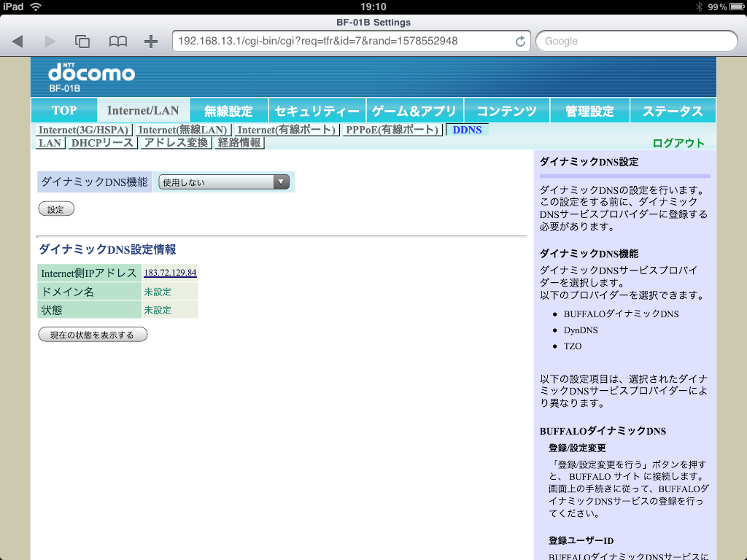The height and width of the screenshot is (560, 747).
Task: Reload the page with refresh icon
Action: pyautogui.click(x=520, y=42)
